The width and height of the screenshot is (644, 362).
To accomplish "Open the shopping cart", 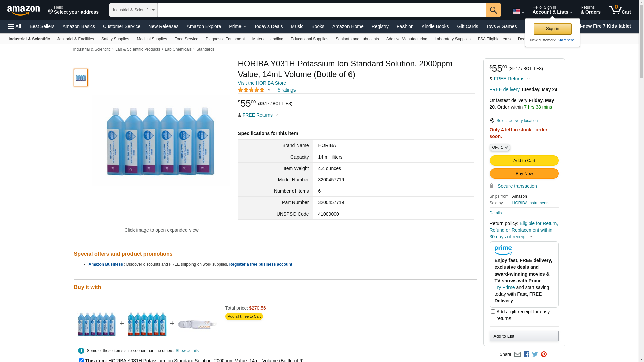I will [620, 10].
